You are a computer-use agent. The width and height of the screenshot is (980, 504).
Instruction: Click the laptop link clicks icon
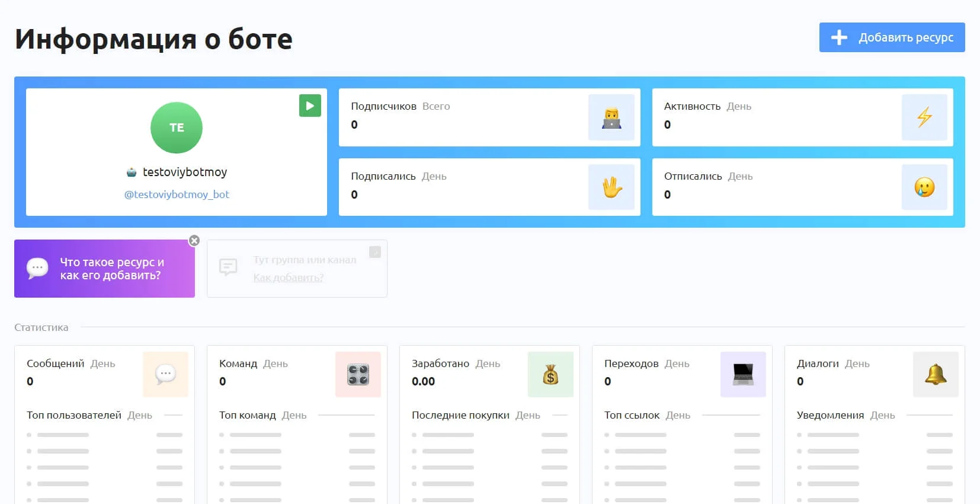(x=743, y=374)
